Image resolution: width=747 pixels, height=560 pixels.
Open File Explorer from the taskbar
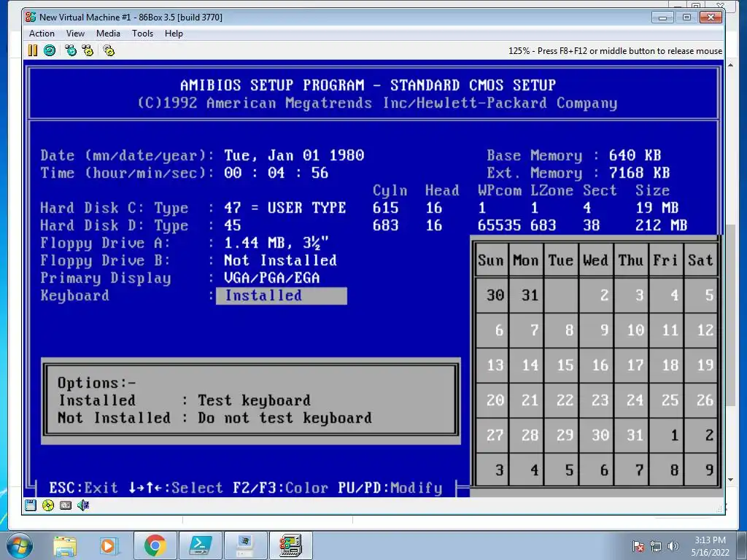pos(65,546)
